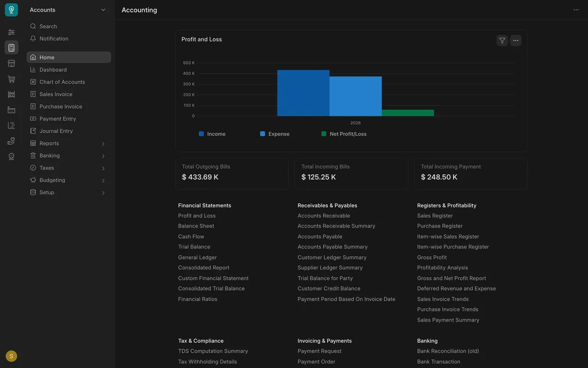
Task: Open Chart of Accounts in the sidebar
Action: (69, 82)
